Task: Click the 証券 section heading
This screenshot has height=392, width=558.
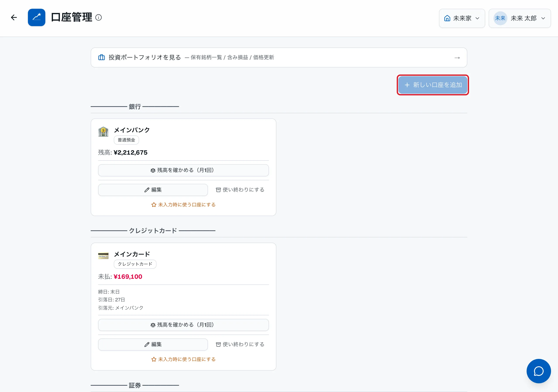Action: (x=135, y=385)
